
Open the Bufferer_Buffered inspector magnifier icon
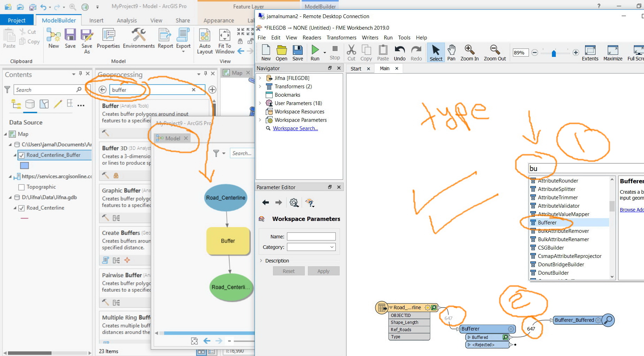point(608,320)
